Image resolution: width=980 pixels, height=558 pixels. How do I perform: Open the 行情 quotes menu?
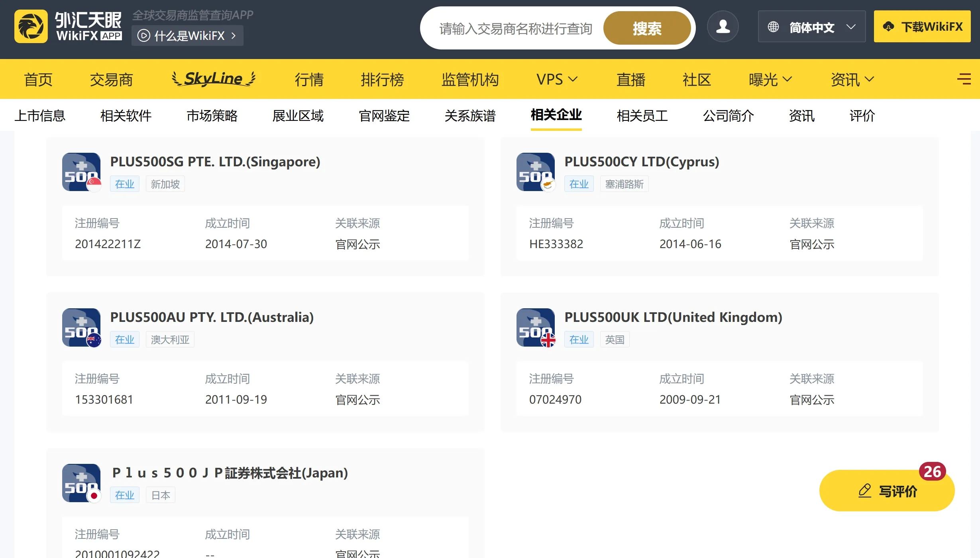pos(309,79)
